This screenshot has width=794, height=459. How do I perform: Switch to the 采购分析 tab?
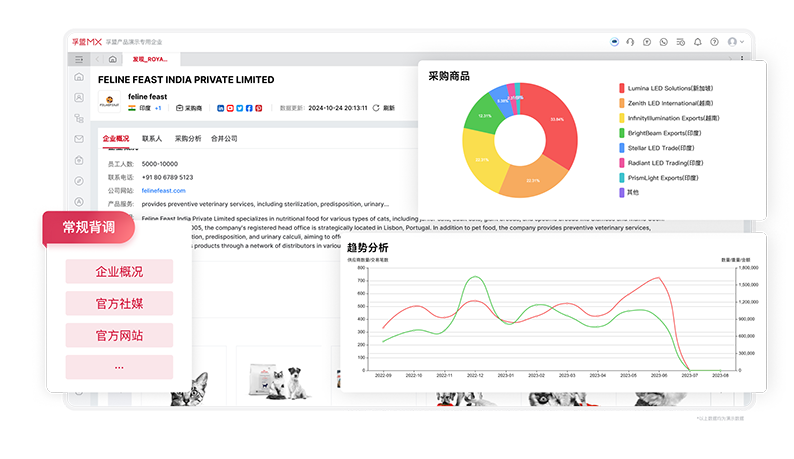click(188, 138)
